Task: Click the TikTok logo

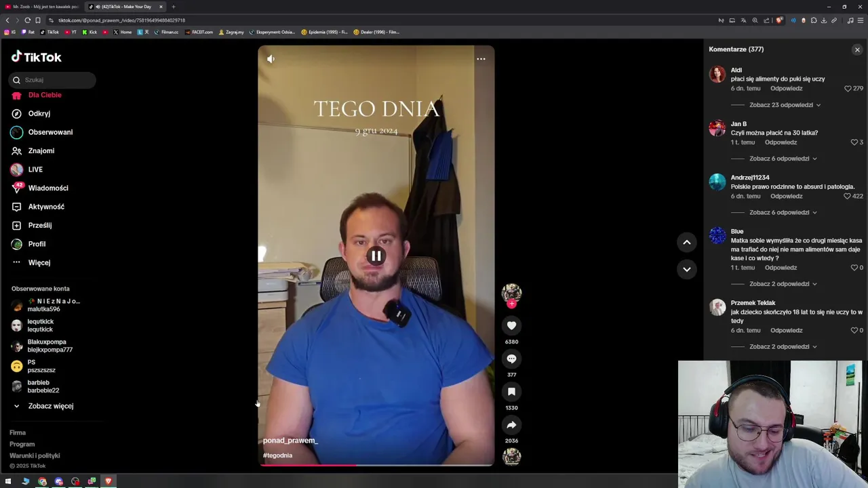Action: tap(36, 57)
